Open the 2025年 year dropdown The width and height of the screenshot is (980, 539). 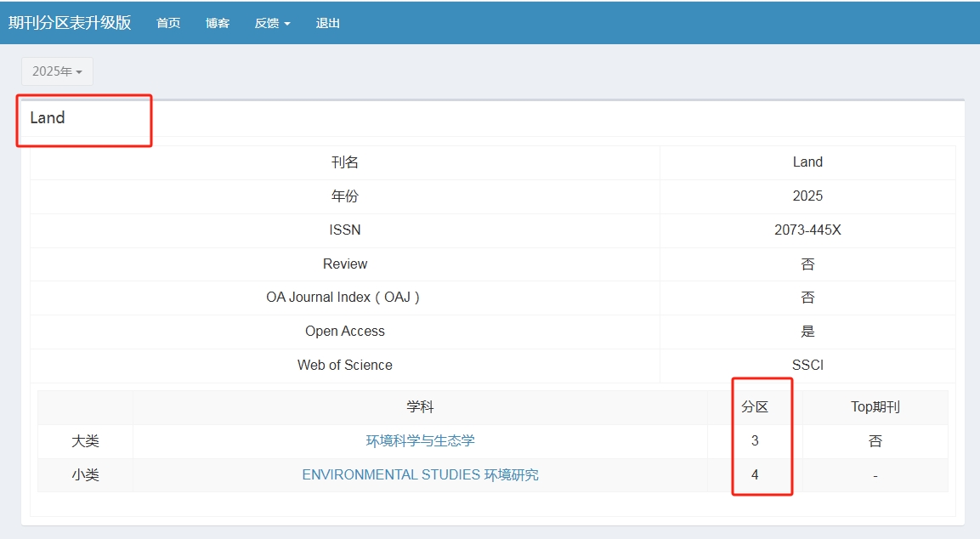[58, 71]
